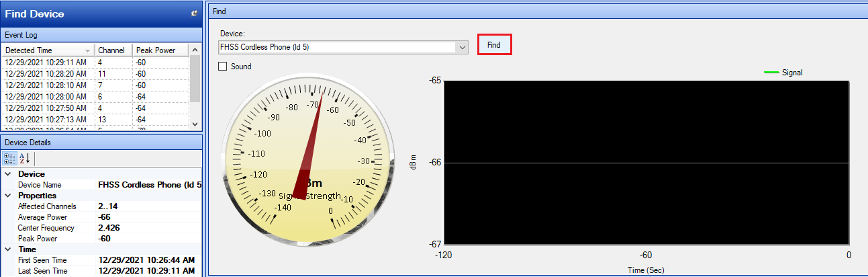Select the 10:27:50 AM event row
Screen dimensions: 868x277
pyautogui.click(x=95, y=108)
